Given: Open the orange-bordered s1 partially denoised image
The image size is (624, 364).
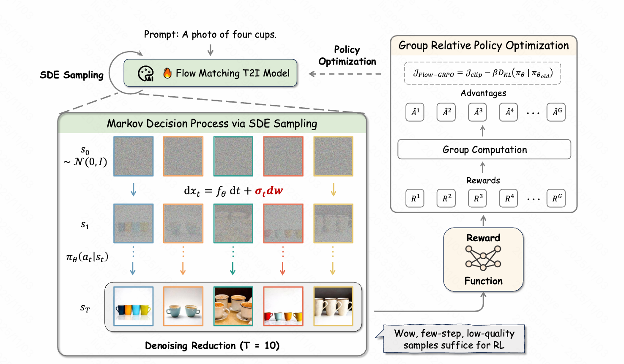Looking at the screenshot, I should [183, 223].
